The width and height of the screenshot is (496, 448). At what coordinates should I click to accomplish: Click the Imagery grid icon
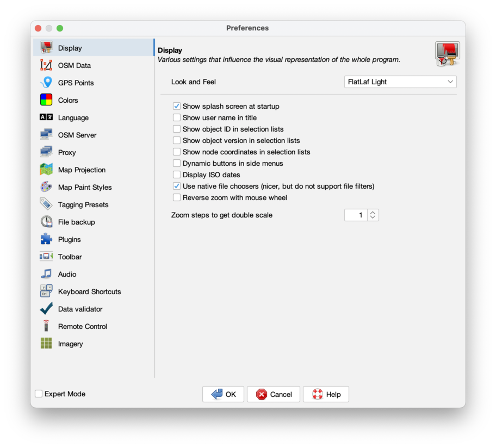click(46, 344)
